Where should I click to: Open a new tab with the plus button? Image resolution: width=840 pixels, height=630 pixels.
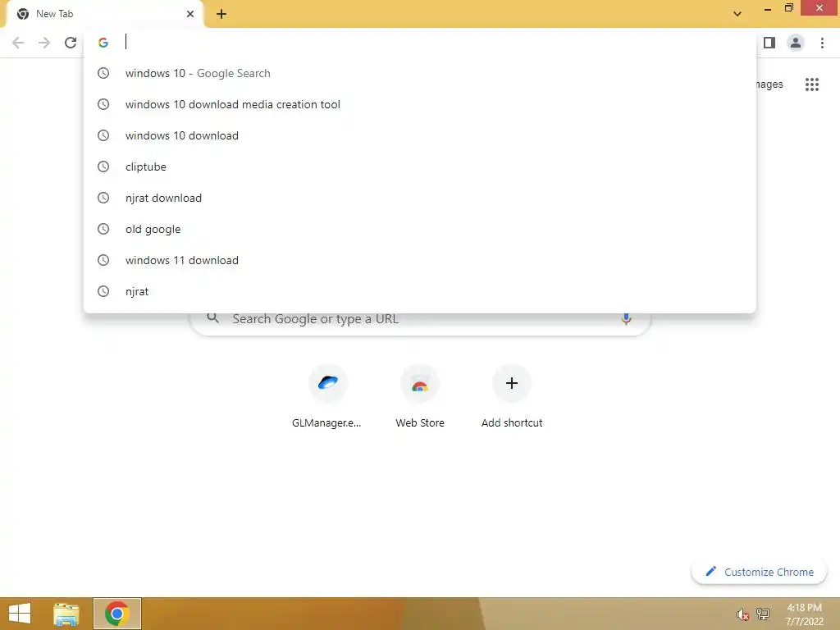click(x=221, y=14)
